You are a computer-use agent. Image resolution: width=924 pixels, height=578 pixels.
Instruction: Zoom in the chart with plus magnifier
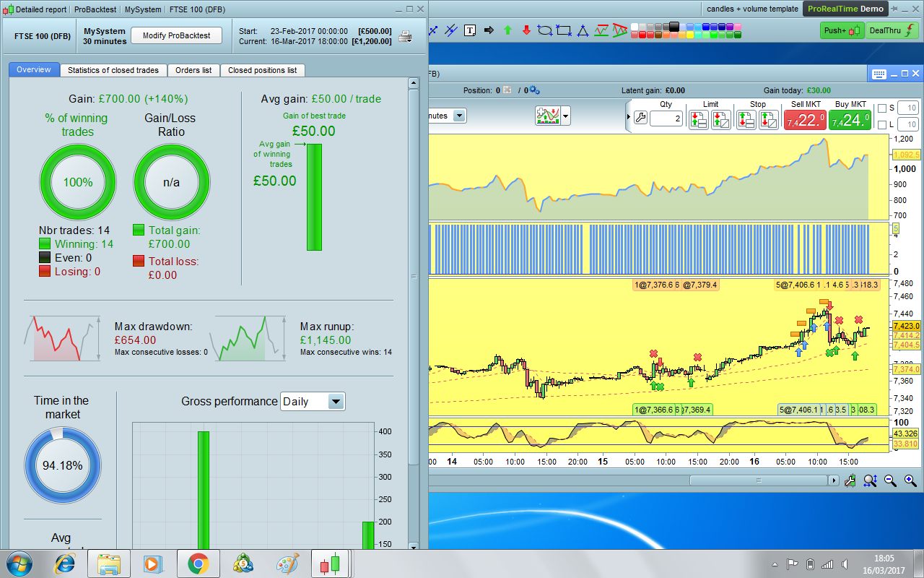[910, 480]
